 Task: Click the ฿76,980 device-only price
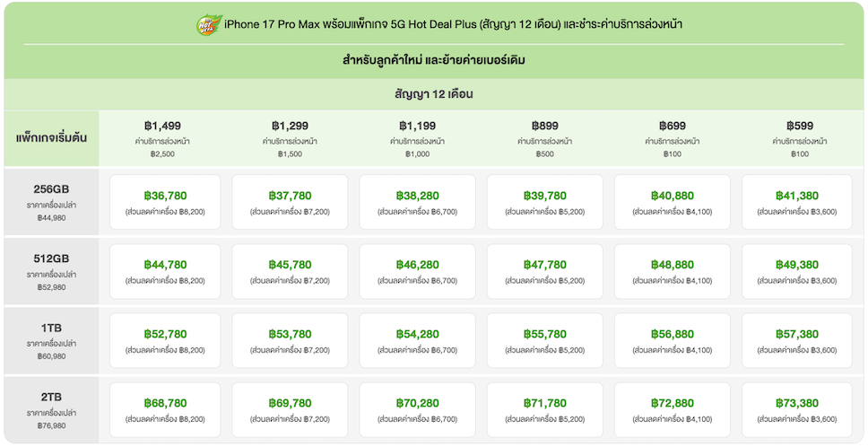[51, 425]
